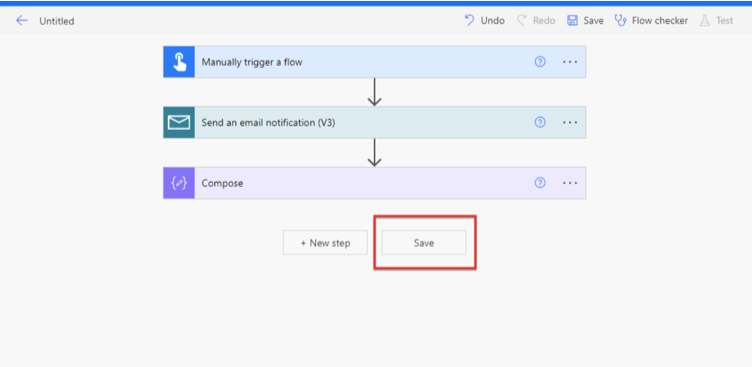Run Test from the top toolbar
This screenshot has height=367, width=752.
717,21
